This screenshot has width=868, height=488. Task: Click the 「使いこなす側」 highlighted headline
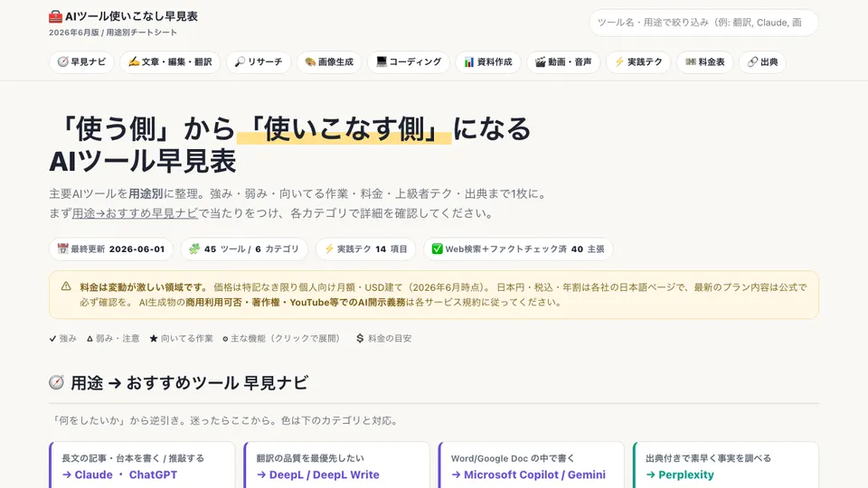pyautogui.click(x=344, y=129)
